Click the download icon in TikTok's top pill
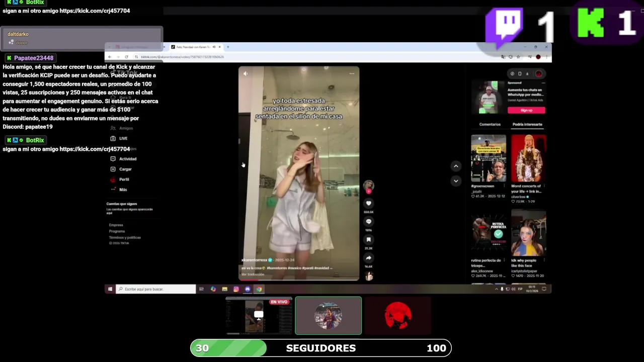The height and width of the screenshot is (362, 644). pyautogui.click(x=527, y=74)
